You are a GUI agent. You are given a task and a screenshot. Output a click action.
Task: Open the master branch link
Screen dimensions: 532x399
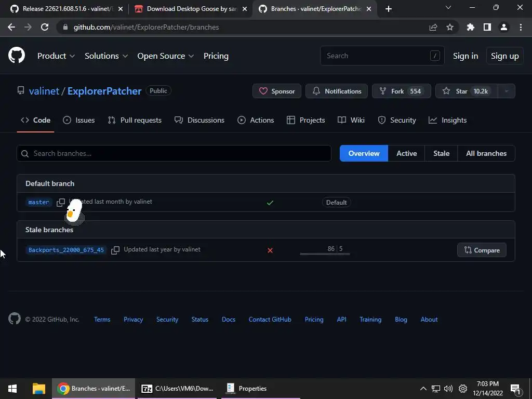[x=38, y=202]
